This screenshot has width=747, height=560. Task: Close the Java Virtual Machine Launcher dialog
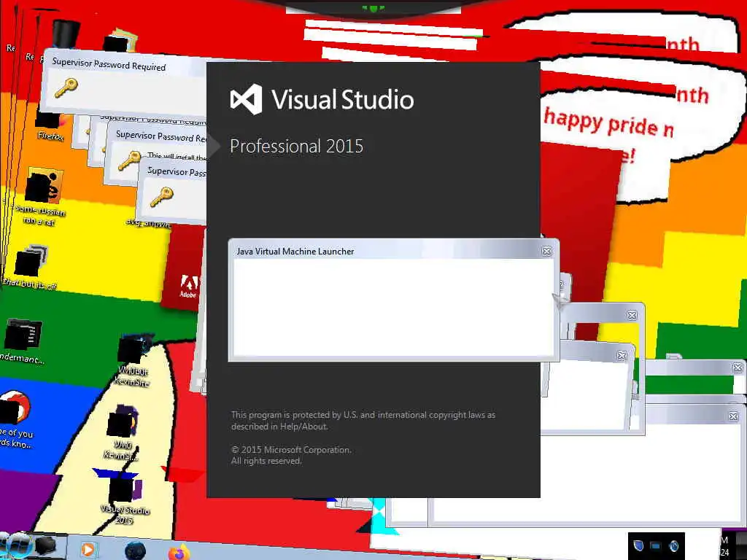546,251
